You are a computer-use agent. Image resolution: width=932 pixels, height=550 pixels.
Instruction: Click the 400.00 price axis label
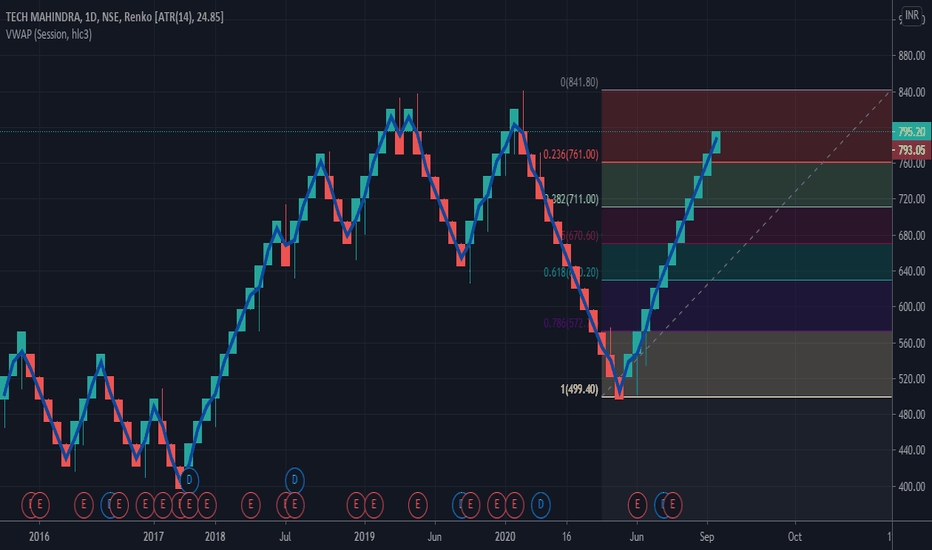pos(912,486)
